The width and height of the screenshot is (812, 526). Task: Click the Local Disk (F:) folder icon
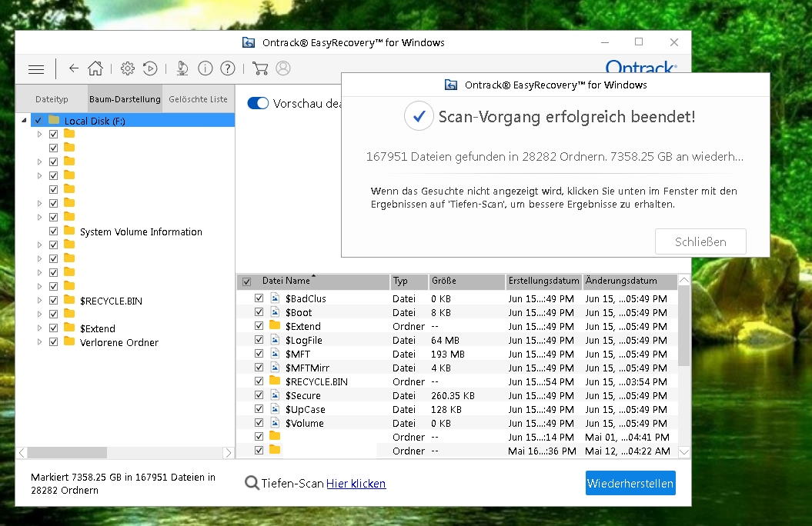(x=54, y=120)
